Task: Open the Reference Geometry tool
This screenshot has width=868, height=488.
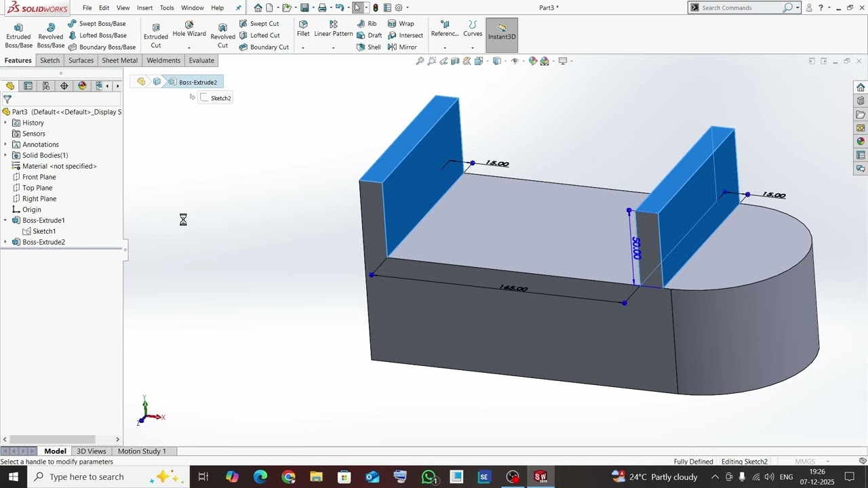Action: 445,28
